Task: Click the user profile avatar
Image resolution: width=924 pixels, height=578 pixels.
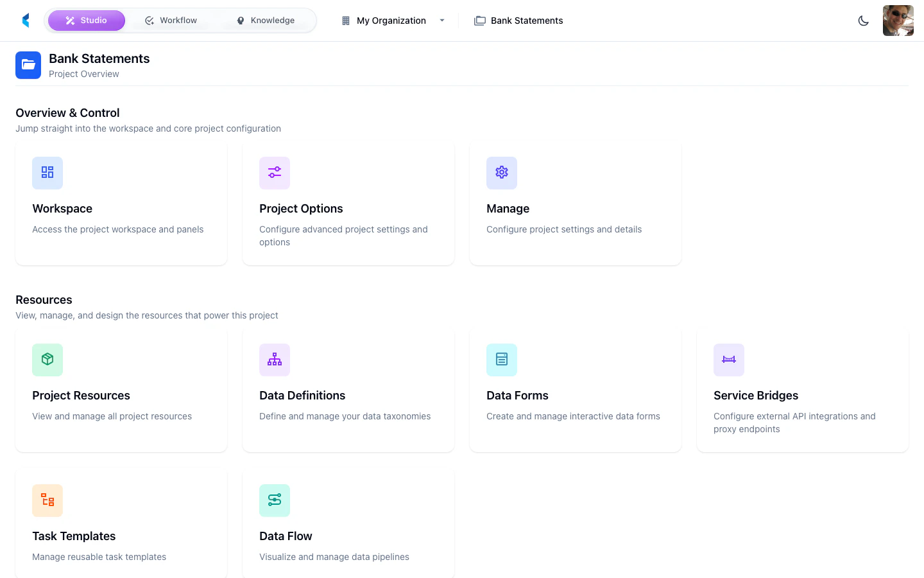Action: pos(898,20)
